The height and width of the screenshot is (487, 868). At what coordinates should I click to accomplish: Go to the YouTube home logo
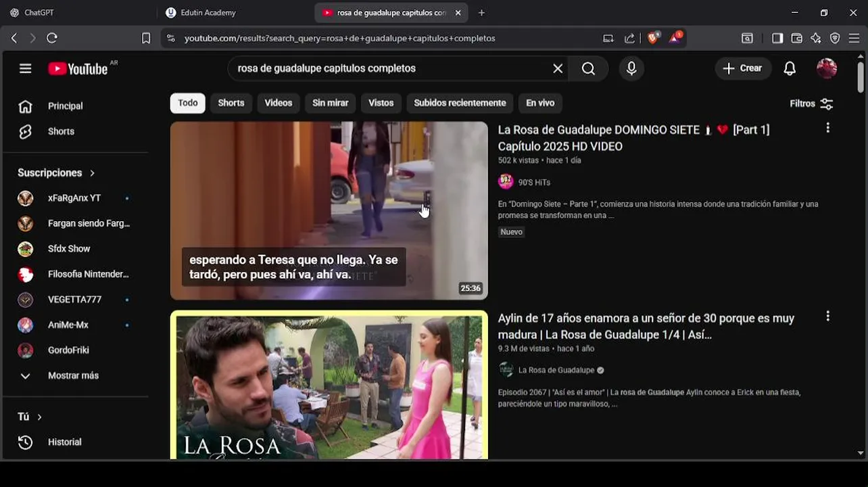point(78,68)
